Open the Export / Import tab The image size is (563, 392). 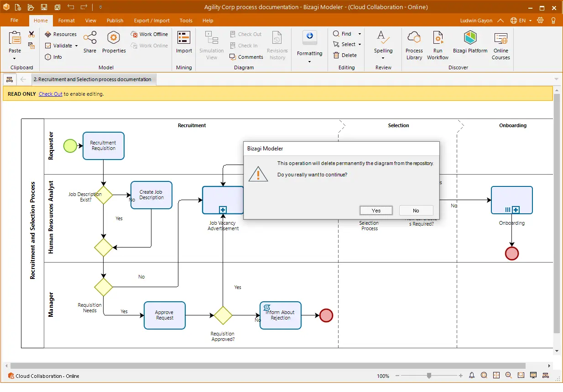point(152,21)
